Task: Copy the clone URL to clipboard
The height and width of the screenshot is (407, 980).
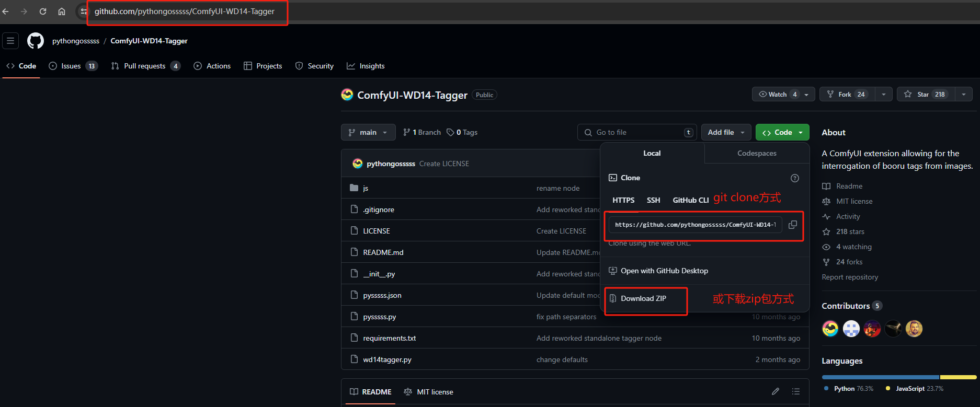Action: (x=793, y=225)
